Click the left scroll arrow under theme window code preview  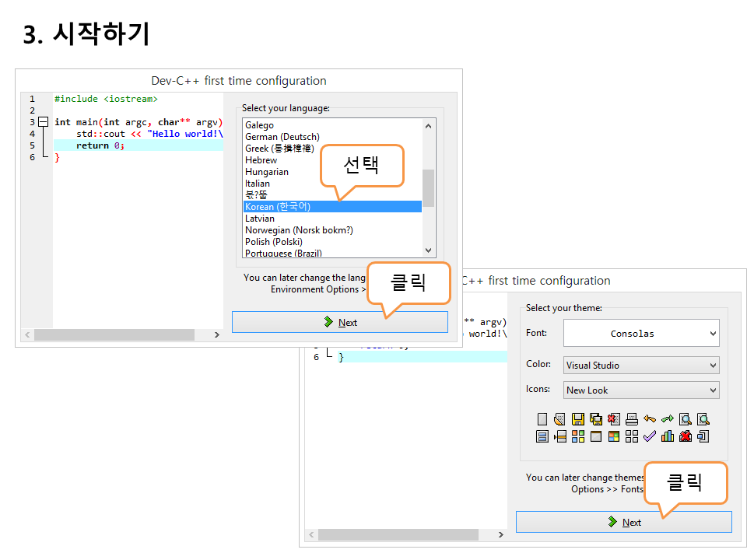tap(311, 535)
